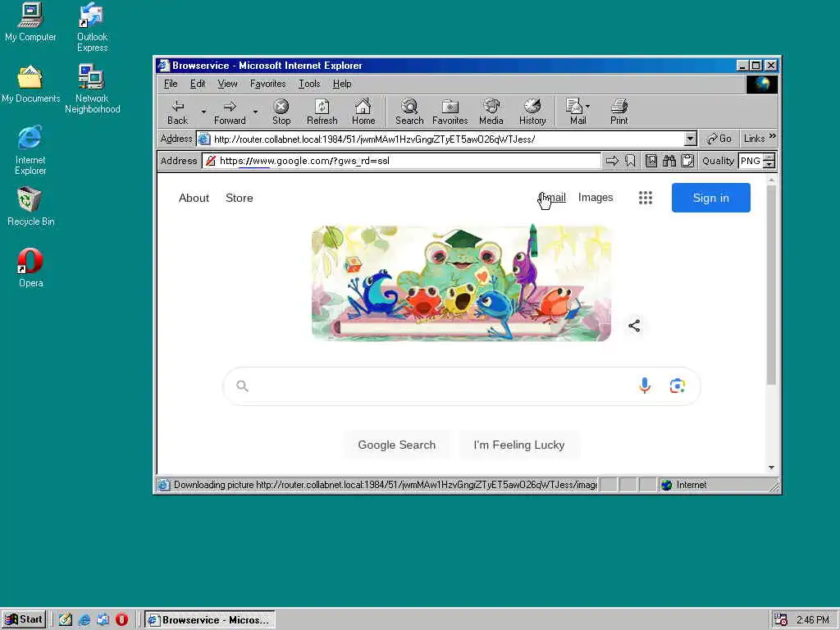The image size is (840, 630).
Task: Select the Recycle Bin desktop icon
Action: [30, 207]
